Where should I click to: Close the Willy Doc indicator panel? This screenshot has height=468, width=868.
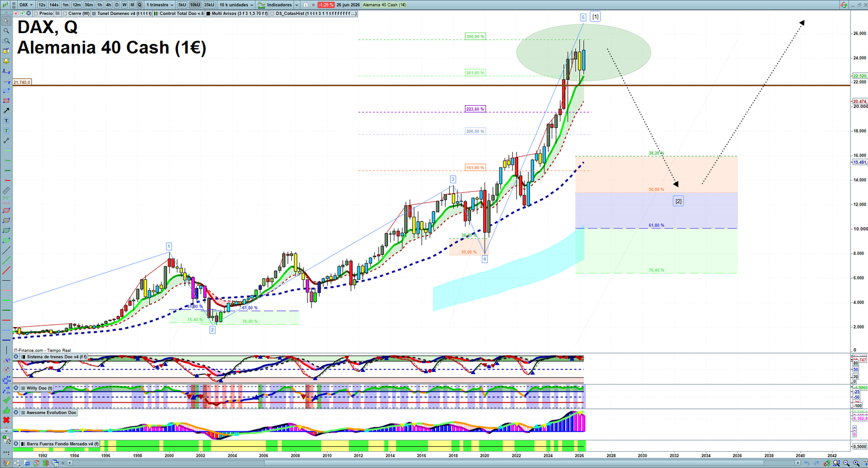[16, 388]
